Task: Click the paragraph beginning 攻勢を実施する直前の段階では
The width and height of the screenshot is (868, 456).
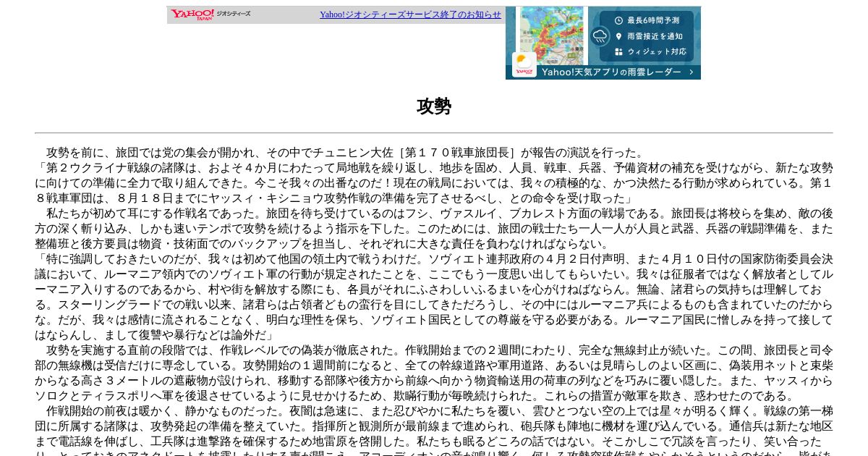Action: (434, 373)
